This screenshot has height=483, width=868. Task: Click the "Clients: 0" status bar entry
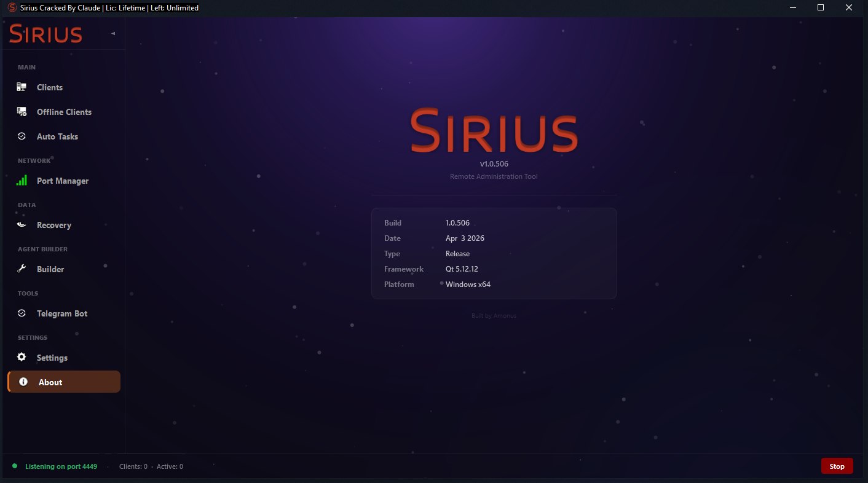point(133,466)
